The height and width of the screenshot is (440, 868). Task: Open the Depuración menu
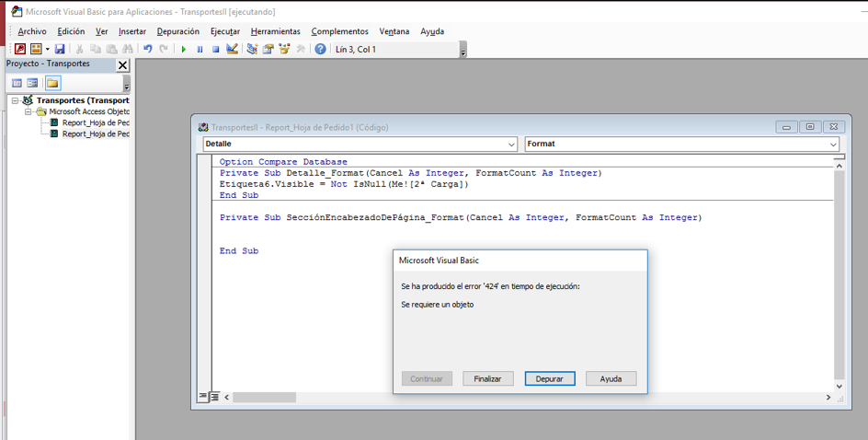[x=178, y=31]
